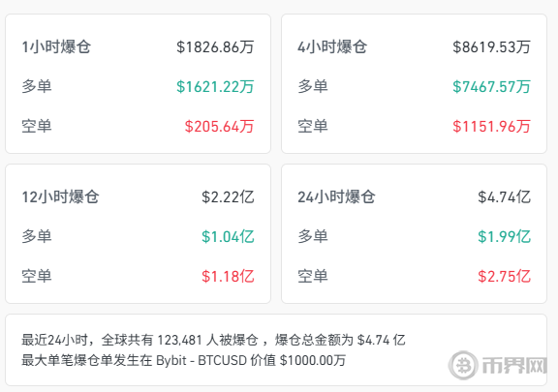Click the green 4-hour long value $7467.57万
This screenshot has height=392, width=558.
point(491,86)
